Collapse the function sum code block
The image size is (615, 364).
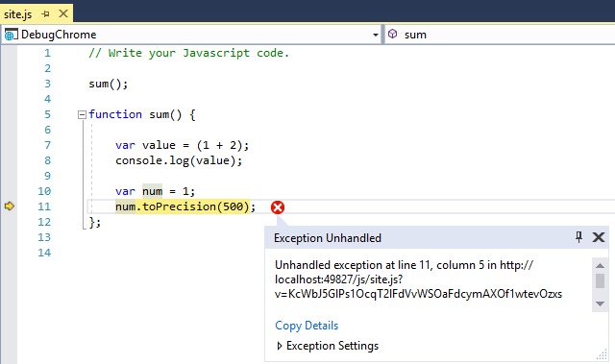point(82,115)
